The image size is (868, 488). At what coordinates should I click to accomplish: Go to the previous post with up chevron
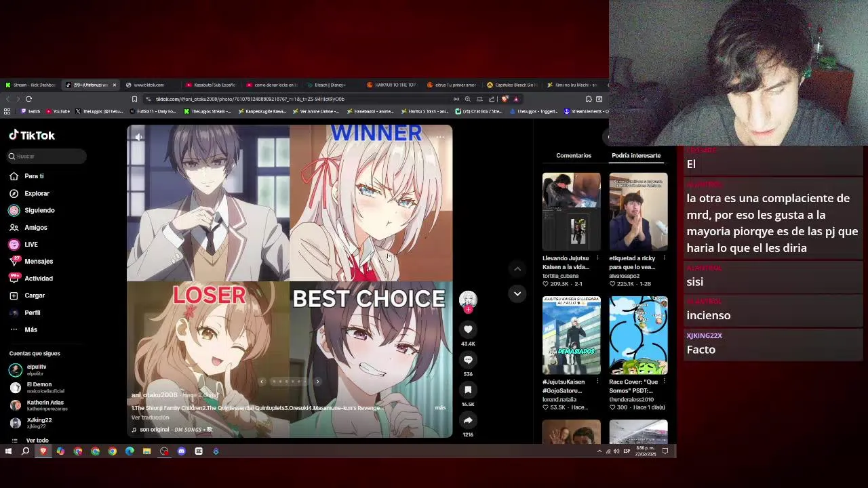click(x=517, y=269)
